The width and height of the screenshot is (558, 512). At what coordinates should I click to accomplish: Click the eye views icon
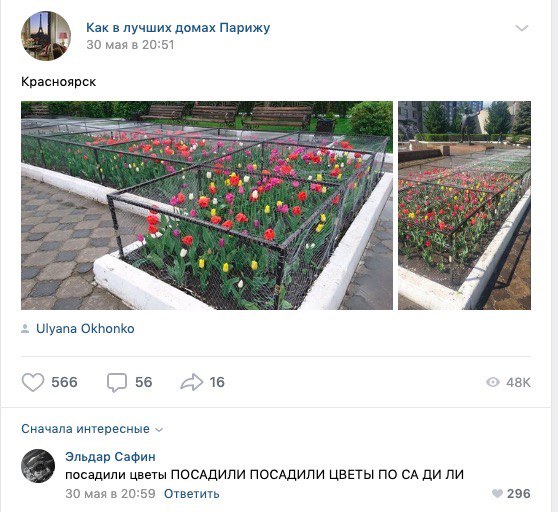pos(493,382)
